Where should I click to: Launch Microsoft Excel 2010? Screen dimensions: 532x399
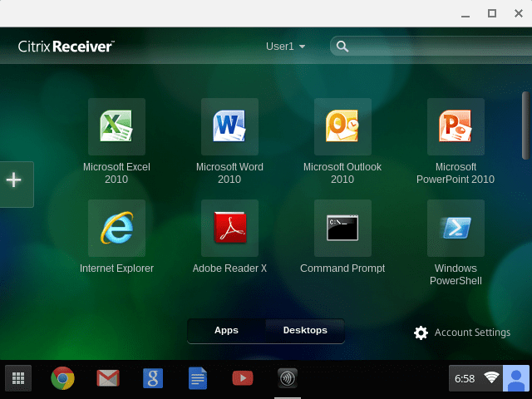click(x=116, y=126)
